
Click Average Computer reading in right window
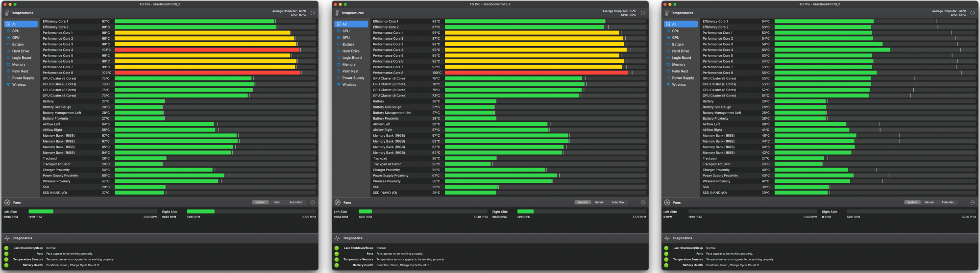[x=948, y=11]
